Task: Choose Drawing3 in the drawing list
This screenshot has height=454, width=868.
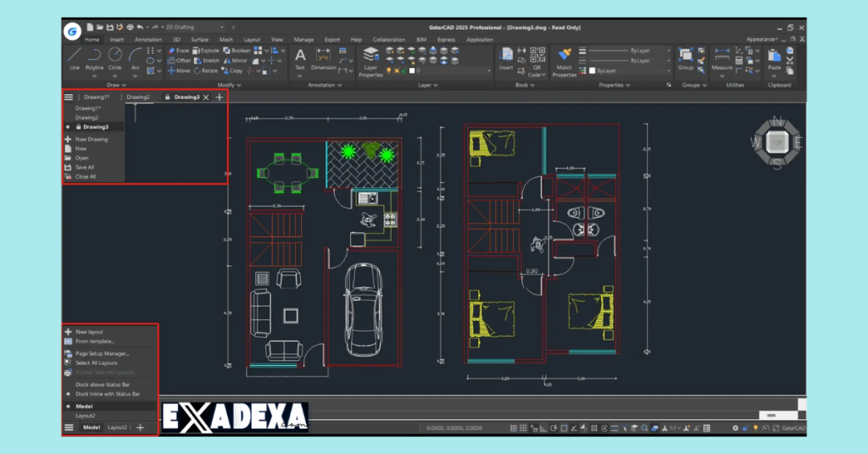Action: (95, 127)
